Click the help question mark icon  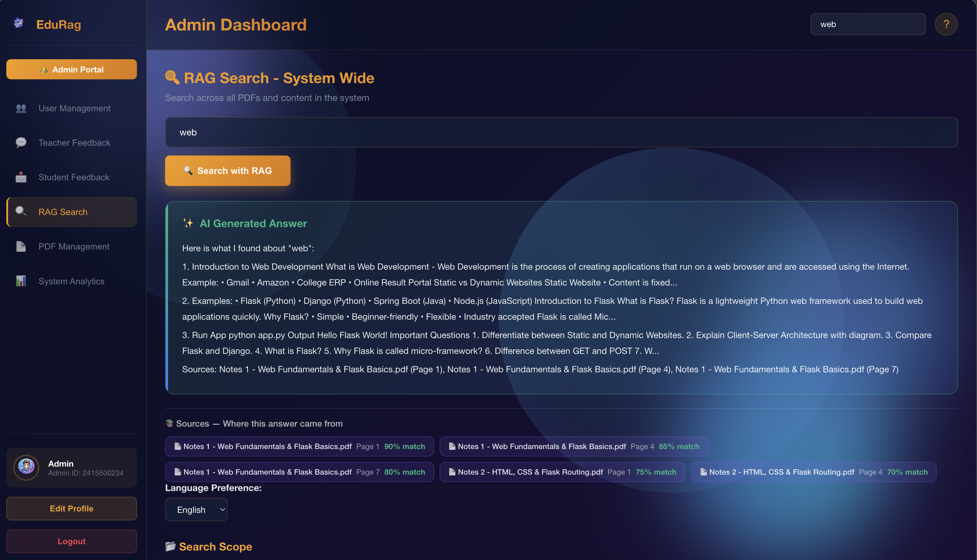(946, 24)
